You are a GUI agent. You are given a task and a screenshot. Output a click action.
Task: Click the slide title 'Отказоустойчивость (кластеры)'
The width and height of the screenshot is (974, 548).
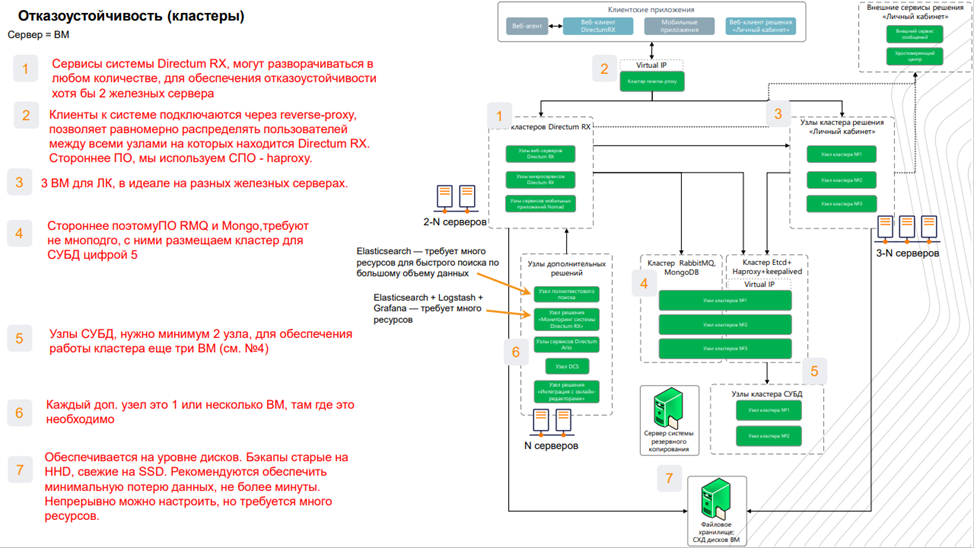coord(131,16)
